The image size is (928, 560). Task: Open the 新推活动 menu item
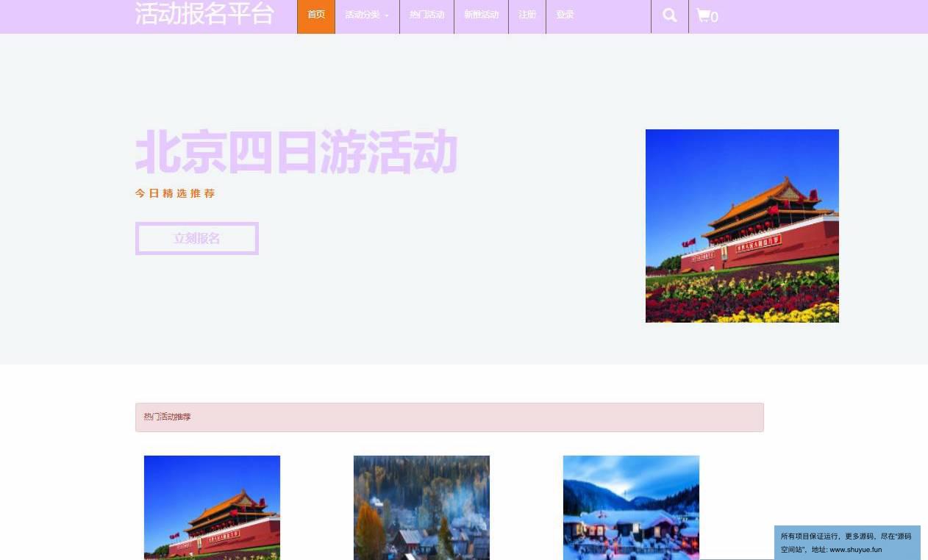pyautogui.click(x=482, y=15)
